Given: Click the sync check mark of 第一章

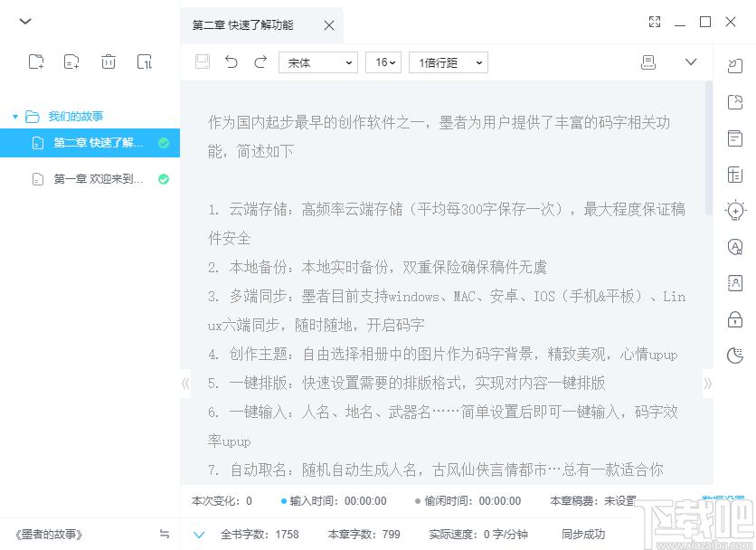Looking at the screenshot, I should coord(164,179).
